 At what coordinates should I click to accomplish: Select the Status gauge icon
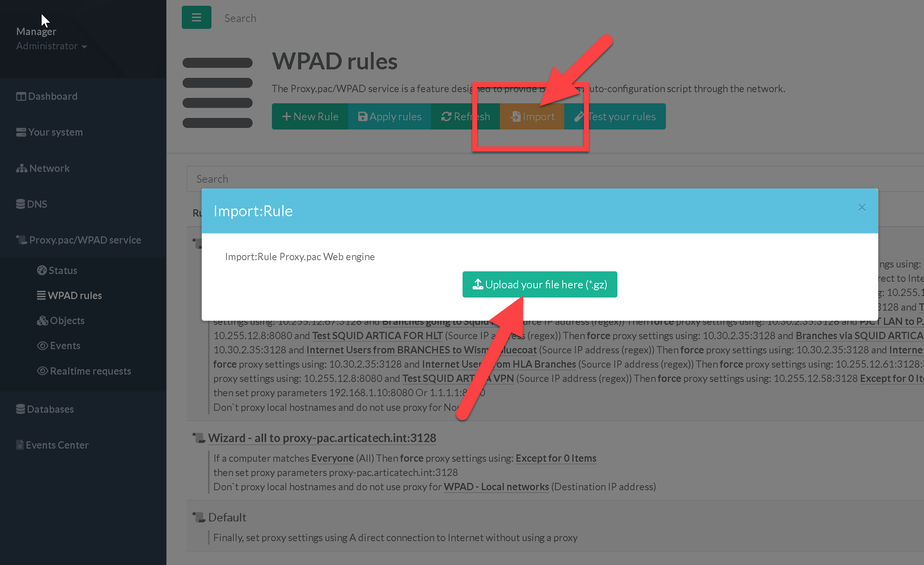click(42, 270)
